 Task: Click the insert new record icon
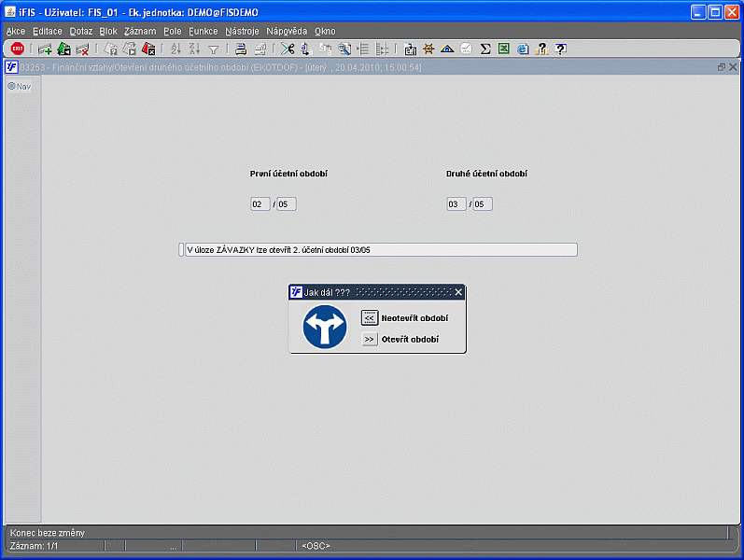(x=45, y=49)
